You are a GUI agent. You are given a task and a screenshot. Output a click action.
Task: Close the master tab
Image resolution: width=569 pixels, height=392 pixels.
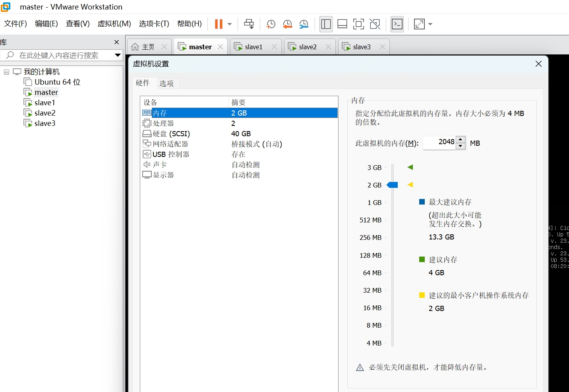pyautogui.click(x=221, y=46)
